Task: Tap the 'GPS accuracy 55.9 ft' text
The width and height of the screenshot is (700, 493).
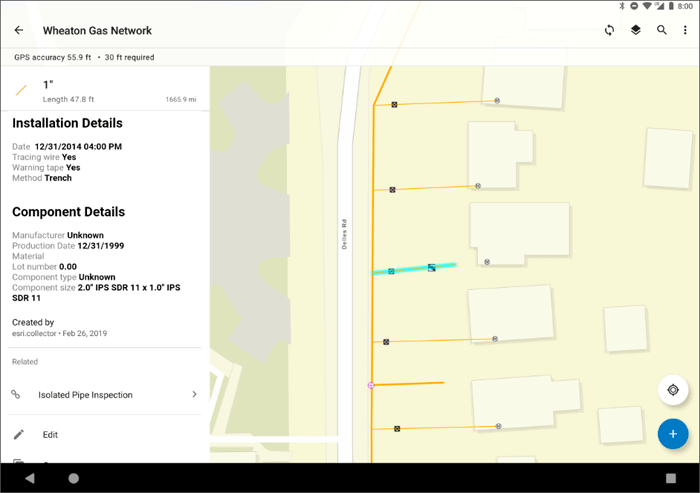Action: coord(52,57)
